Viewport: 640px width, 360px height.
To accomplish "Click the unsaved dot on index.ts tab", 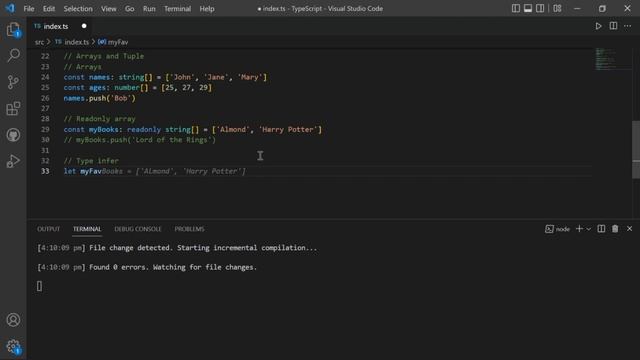I will [x=84, y=26].
